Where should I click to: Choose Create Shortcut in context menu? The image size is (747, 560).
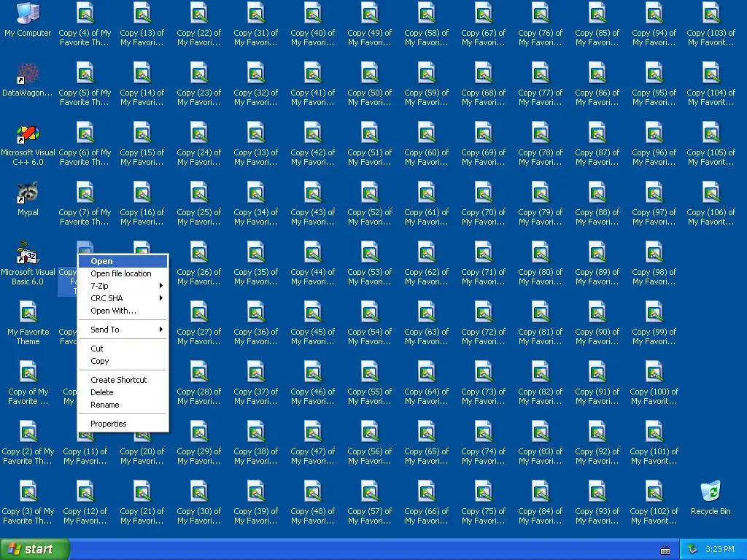(x=123, y=380)
